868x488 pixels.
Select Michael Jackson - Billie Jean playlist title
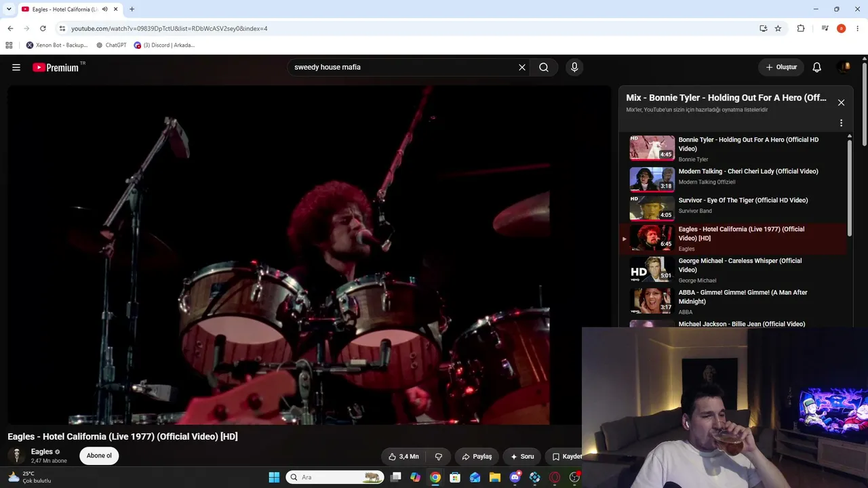pyautogui.click(x=742, y=324)
